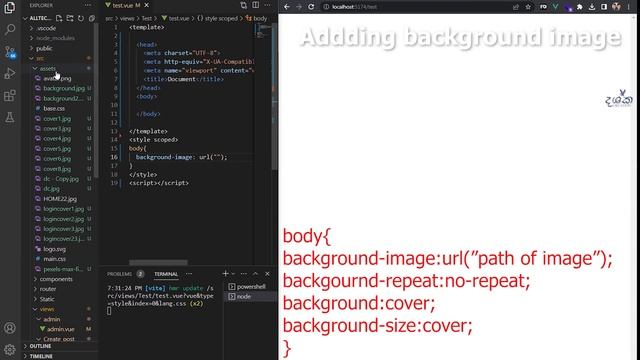Collapse the src folder
This screenshot has height=360, width=640.
tap(40, 58)
